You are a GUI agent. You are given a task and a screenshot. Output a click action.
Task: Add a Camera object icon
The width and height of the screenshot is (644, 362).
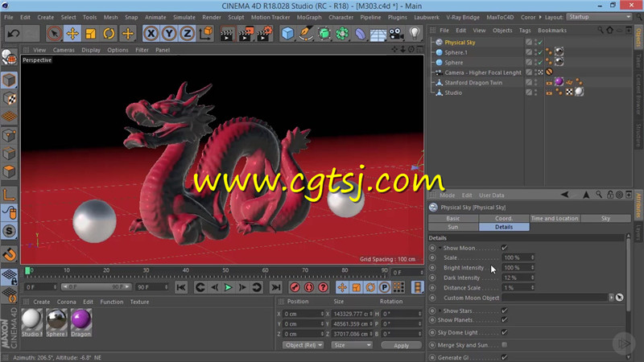396,33
